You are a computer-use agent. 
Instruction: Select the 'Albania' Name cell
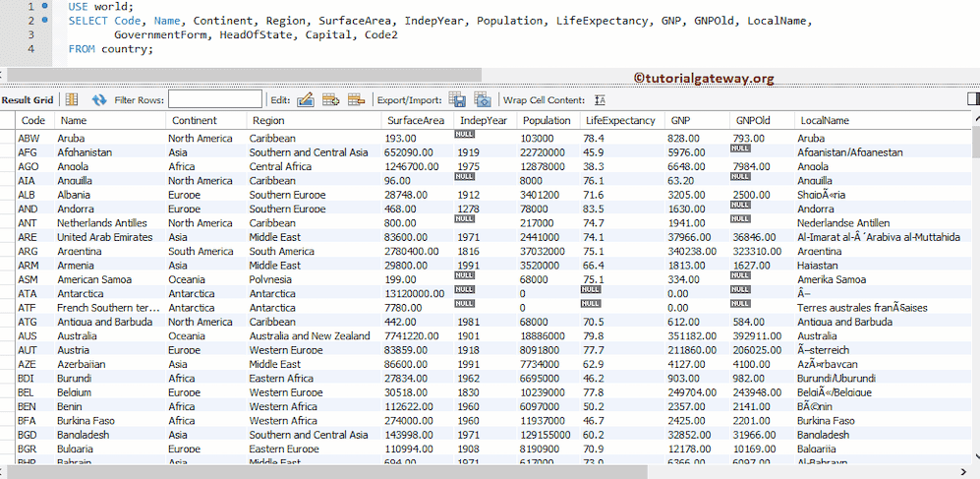click(110, 195)
